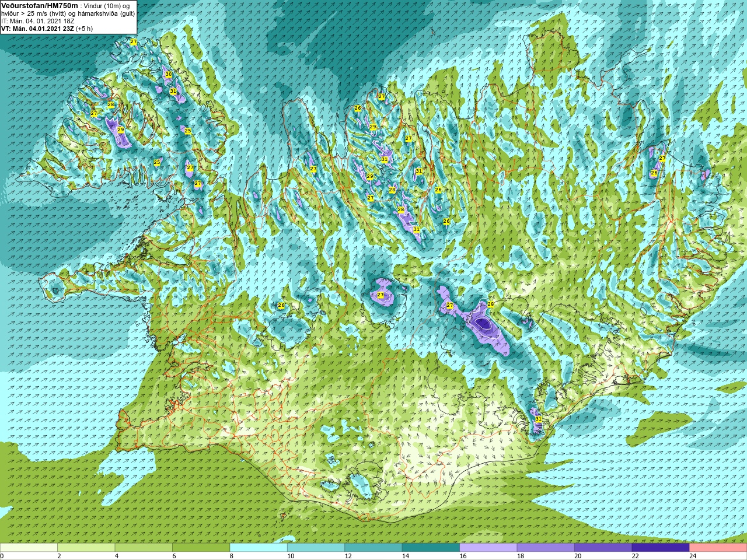Click the dark indigo 22–24 m/s swatch
Image resolution: width=747 pixels, height=560 pixels.
[661, 548]
